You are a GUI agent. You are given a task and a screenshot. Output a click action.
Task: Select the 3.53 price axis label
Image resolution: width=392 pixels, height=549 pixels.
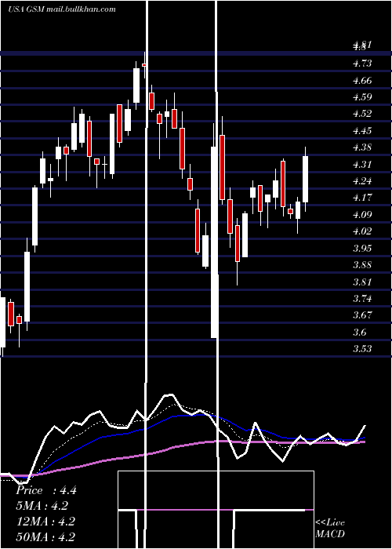coord(362,349)
